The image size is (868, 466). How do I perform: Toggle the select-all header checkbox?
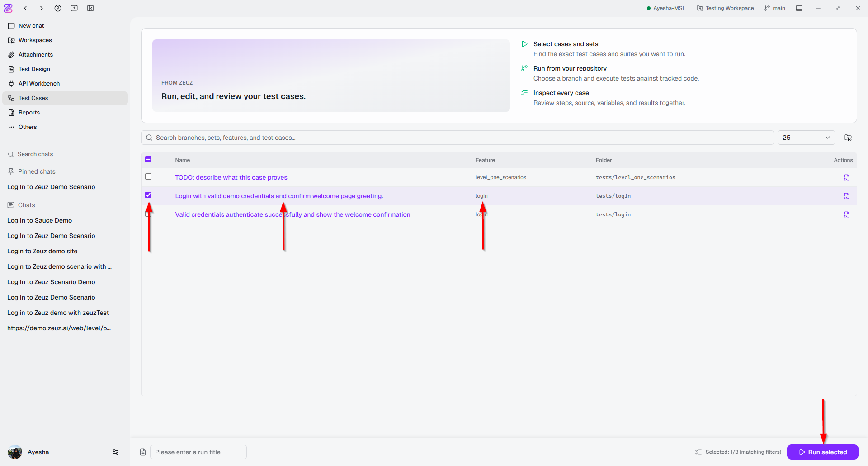(148, 159)
